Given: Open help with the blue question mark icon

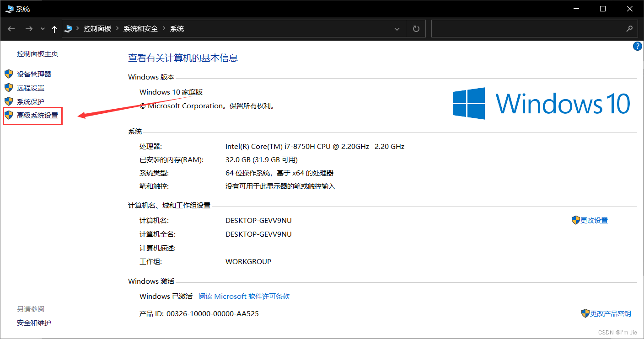Looking at the screenshot, I should [638, 46].
